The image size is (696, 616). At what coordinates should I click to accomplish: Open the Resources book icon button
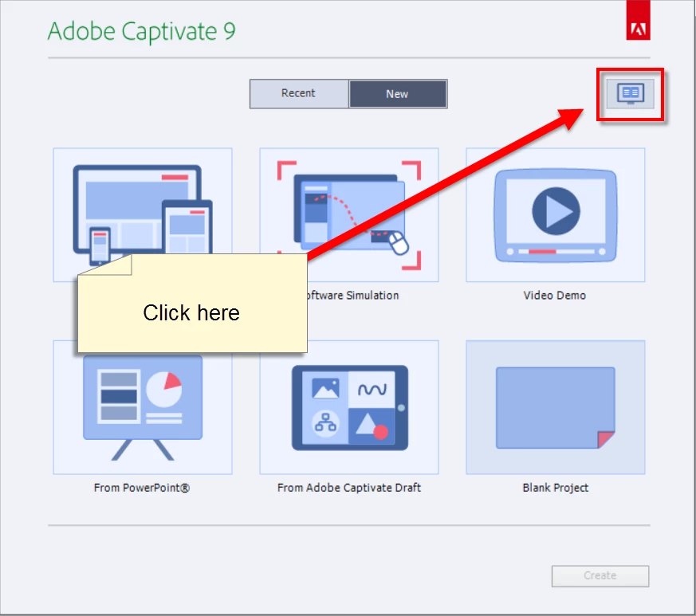coord(630,94)
